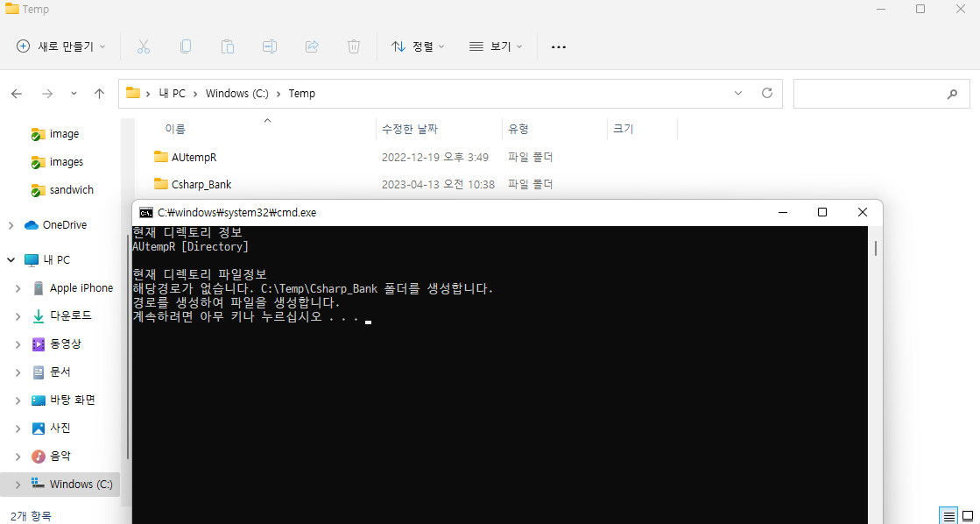Click Temp breadcrumb in address bar
The height and width of the screenshot is (524, 980).
click(302, 94)
